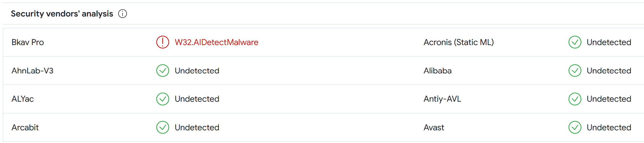644x143 pixels.
Task: Open the W32.AIDetectMalware detection link
Action: tap(216, 42)
